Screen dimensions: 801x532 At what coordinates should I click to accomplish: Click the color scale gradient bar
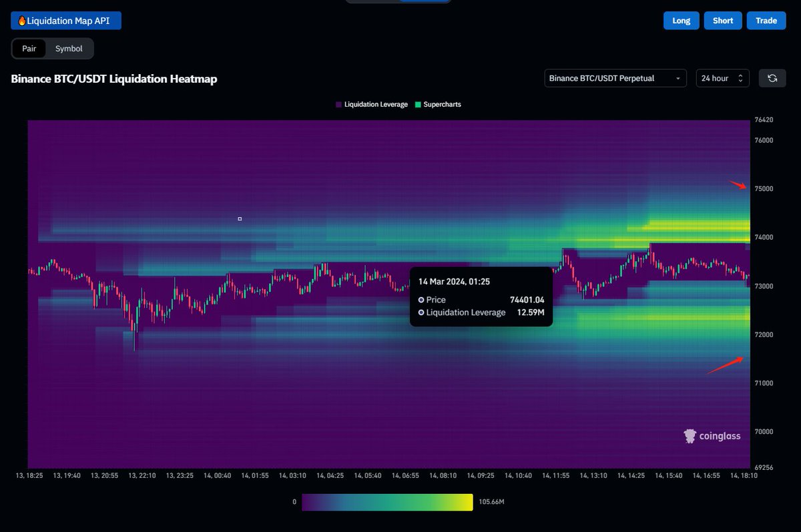[387, 502]
